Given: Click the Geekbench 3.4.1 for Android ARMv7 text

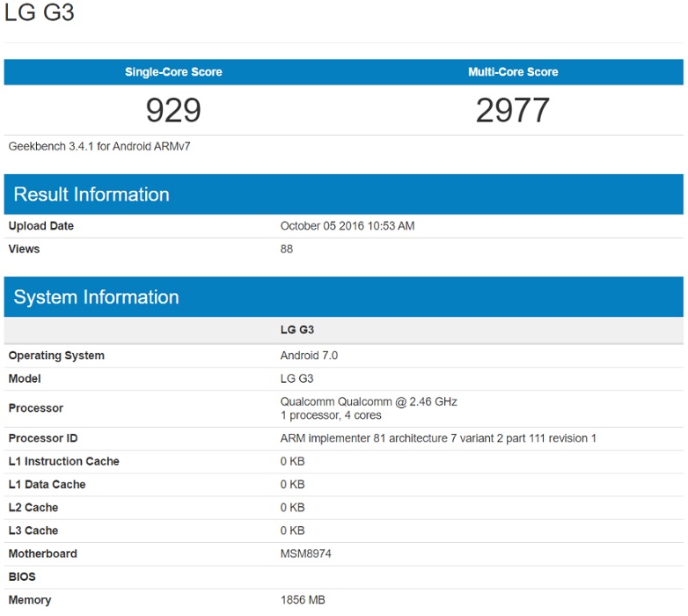Looking at the screenshot, I should tap(99, 146).
